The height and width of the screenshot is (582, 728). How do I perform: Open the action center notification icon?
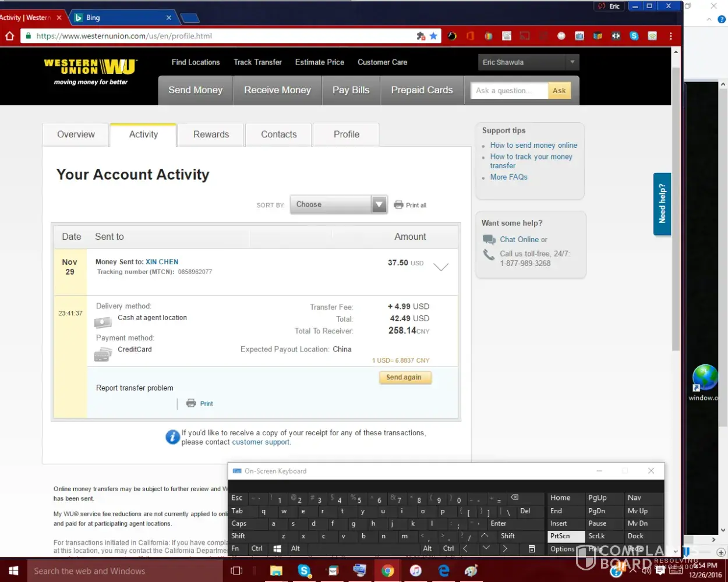[660, 571]
